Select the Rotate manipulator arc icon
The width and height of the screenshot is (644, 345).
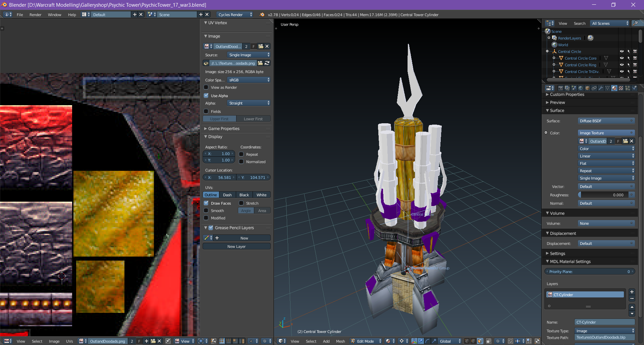coord(427,341)
